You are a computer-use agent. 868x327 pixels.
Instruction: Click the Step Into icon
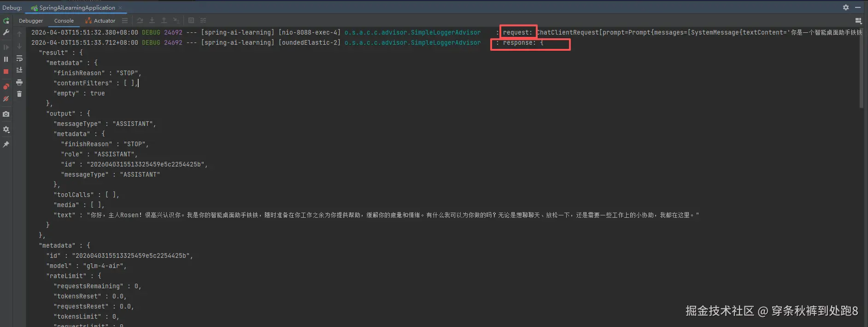tap(152, 20)
